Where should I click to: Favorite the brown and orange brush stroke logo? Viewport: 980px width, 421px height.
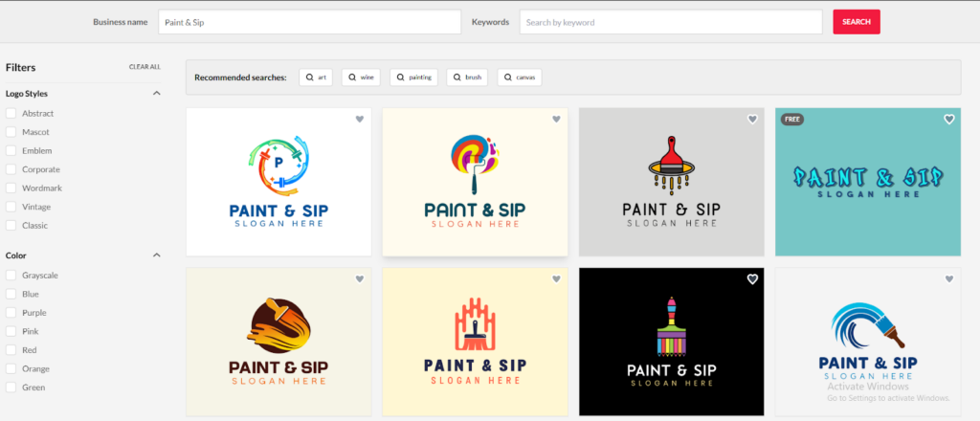360,279
